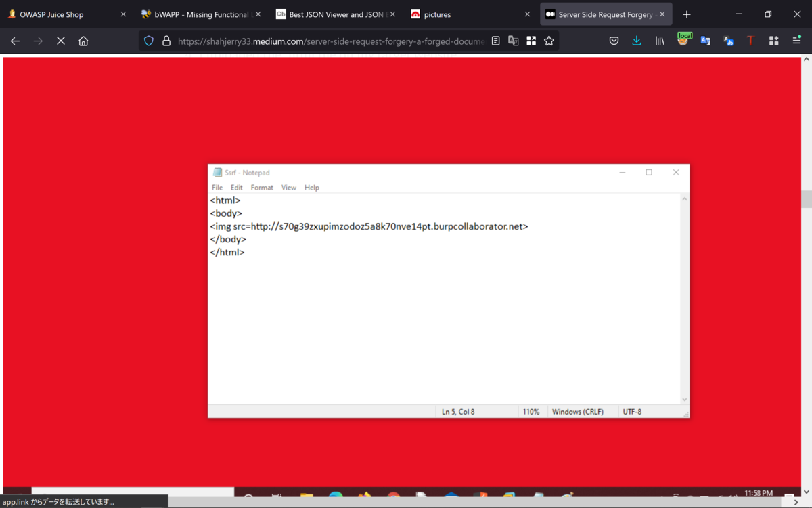Screen dimensions: 812x508
Task: Click the img src burpcollaborator.net line
Action: 369,226
